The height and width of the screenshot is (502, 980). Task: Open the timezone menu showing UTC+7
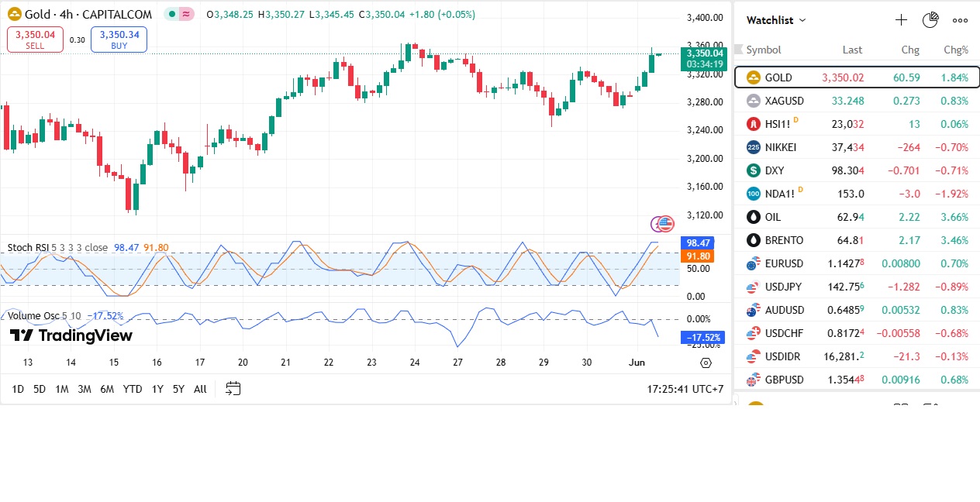click(685, 389)
